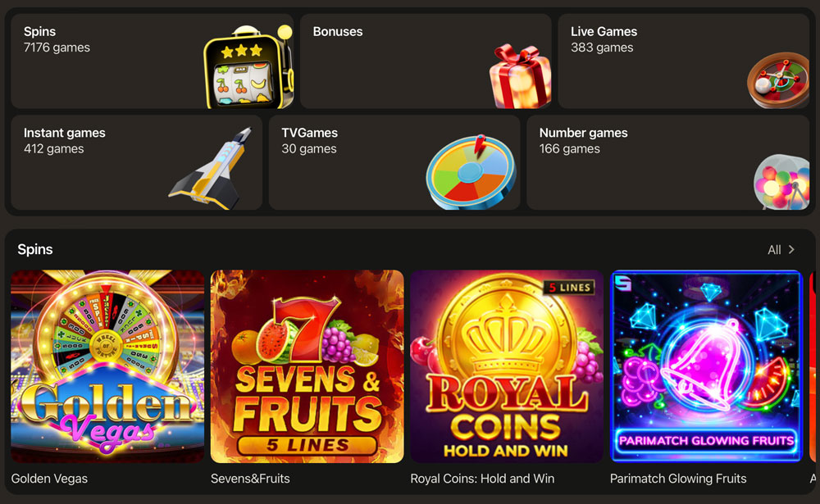
Task: Launch the Golden Vegas game thumbnail
Action: (x=107, y=366)
